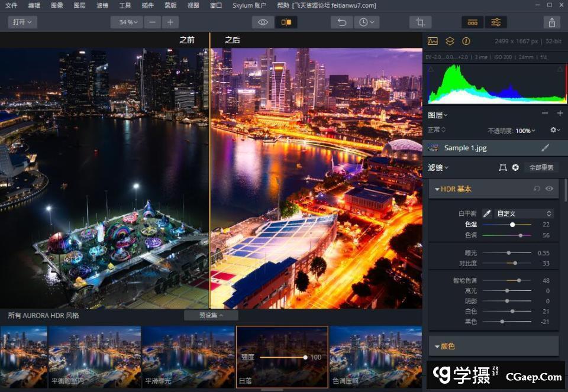
Task: Click the 色温 temperature slider handle
Action: pyautogui.click(x=512, y=225)
